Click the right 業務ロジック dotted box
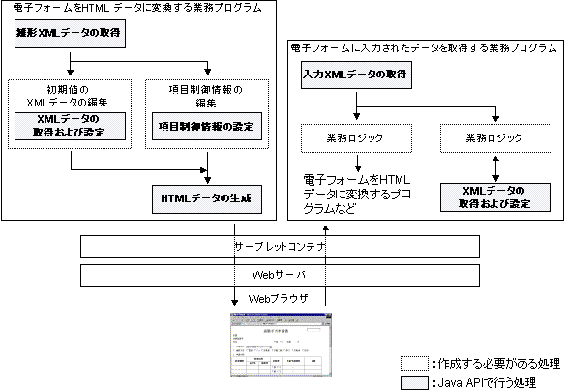Viewport: 566px width, 392px height. tap(495, 138)
